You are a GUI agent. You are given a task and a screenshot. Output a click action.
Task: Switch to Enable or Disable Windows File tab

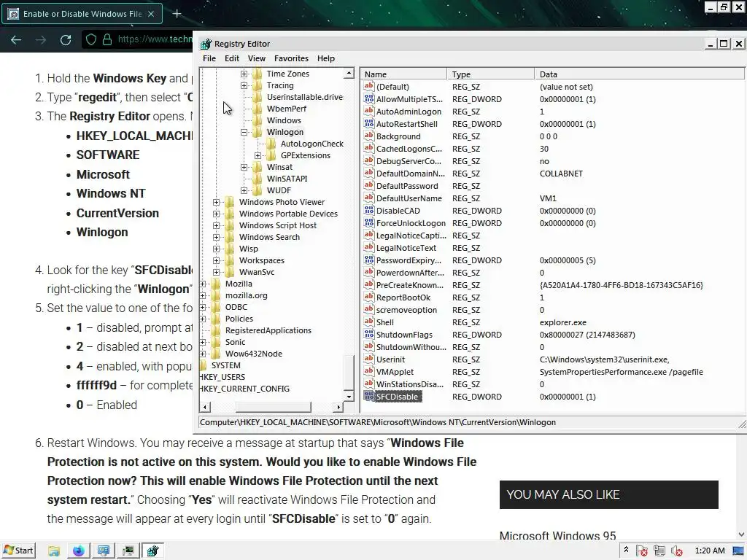tap(82, 14)
